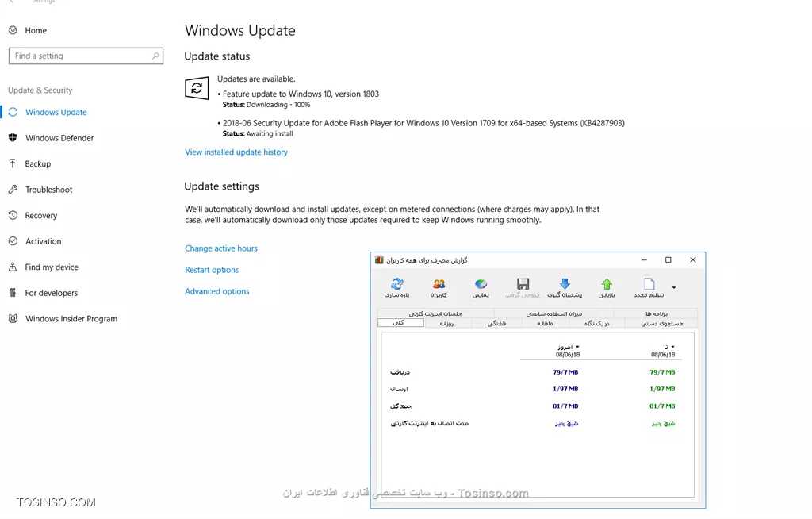The width and height of the screenshot is (812, 519).
Task: Click the تنظیم مجدد (Reset) page icon
Action: [x=649, y=284]
